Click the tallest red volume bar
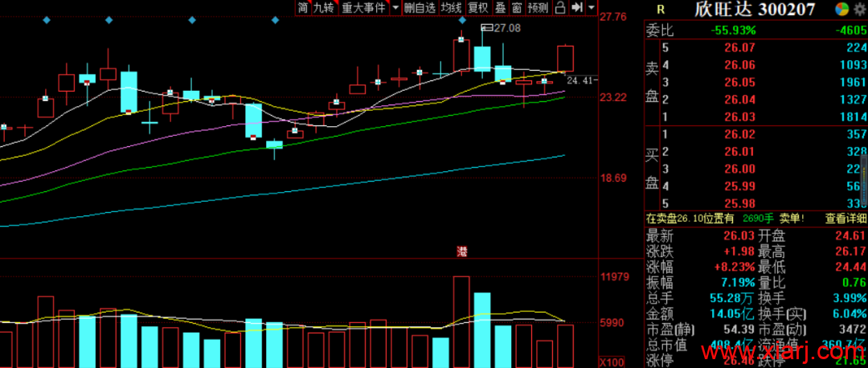Viewport: 868px width, 368px height. (x=461, y=321)
